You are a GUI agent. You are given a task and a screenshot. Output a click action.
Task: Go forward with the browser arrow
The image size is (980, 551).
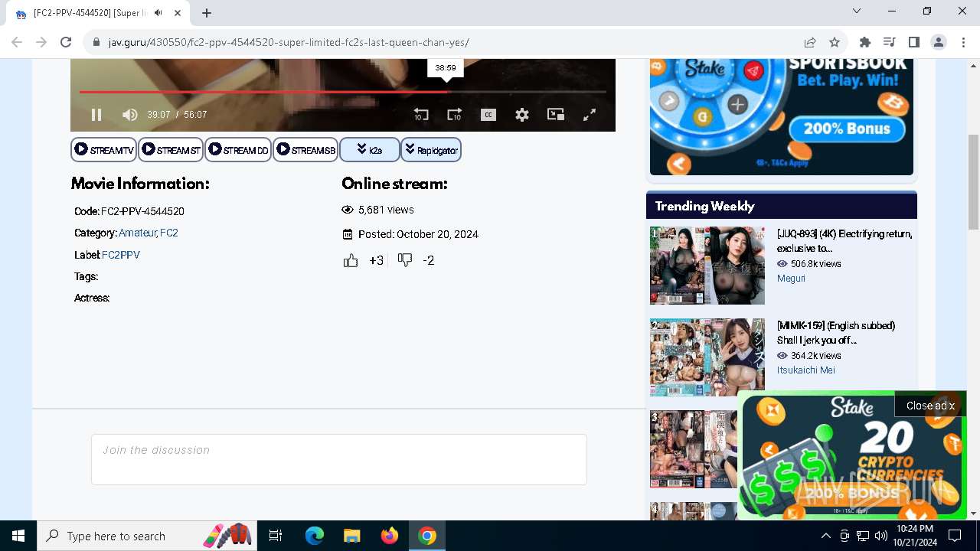tap(41, 42)
